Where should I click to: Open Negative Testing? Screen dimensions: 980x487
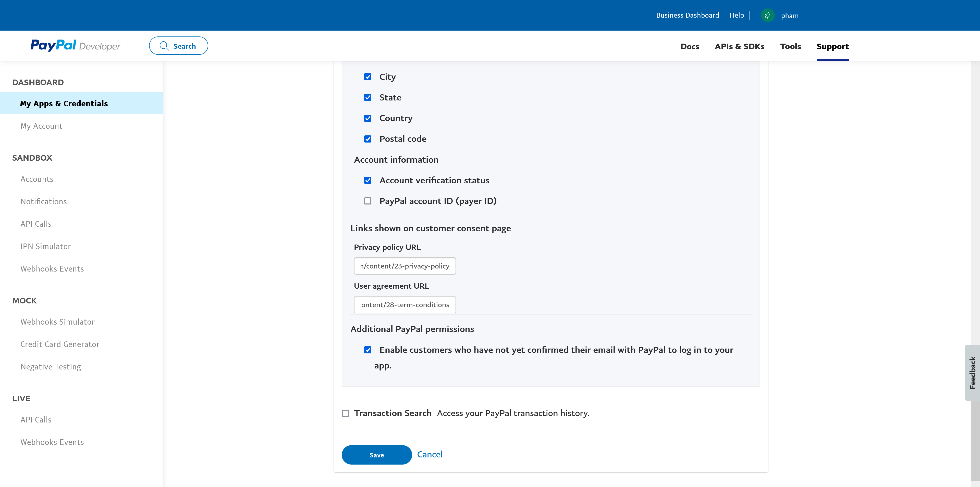(x=51, y=366)
